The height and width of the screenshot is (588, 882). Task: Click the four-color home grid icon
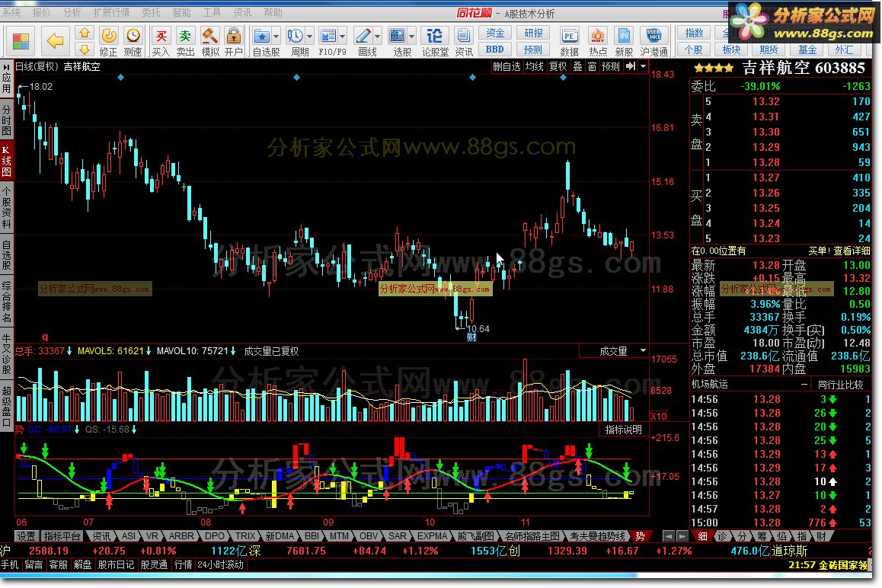point(21,41)
